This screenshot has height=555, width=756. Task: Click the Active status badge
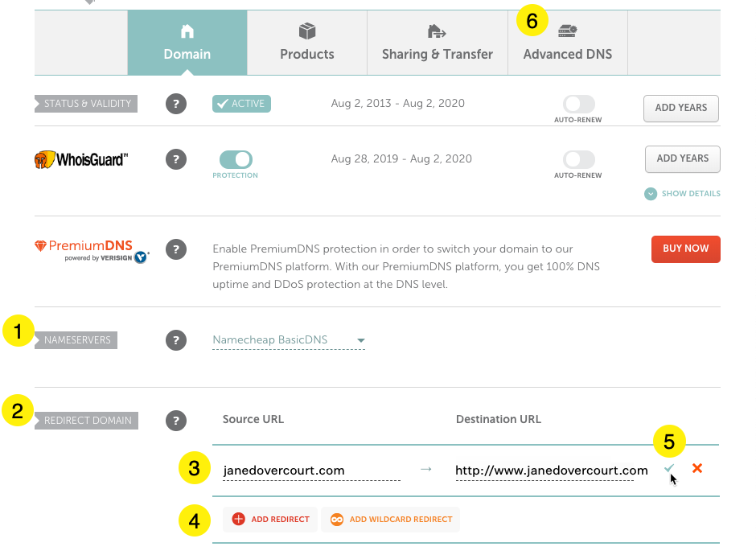241,104
